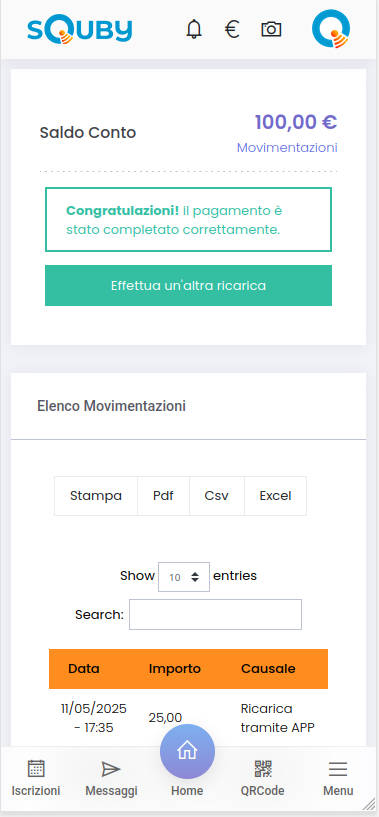Open the Messaggi paper plane icon

pos(111,769)
